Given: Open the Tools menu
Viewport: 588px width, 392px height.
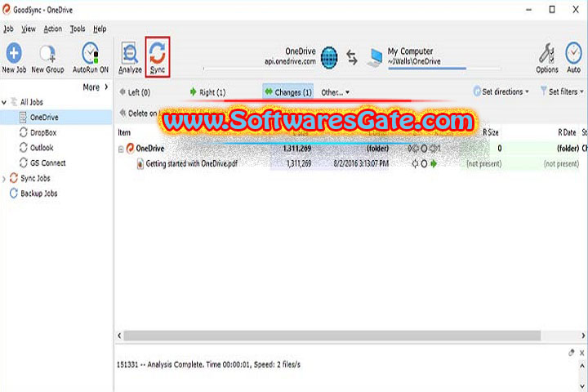Looking at the screenshot, I should 78,29.
